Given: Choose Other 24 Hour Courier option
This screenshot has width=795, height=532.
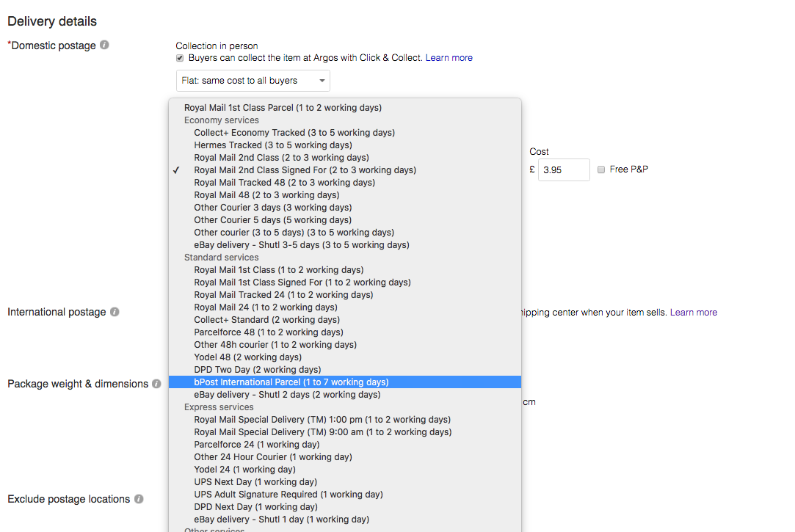Looking at the screenshot, I should point(345,456).
